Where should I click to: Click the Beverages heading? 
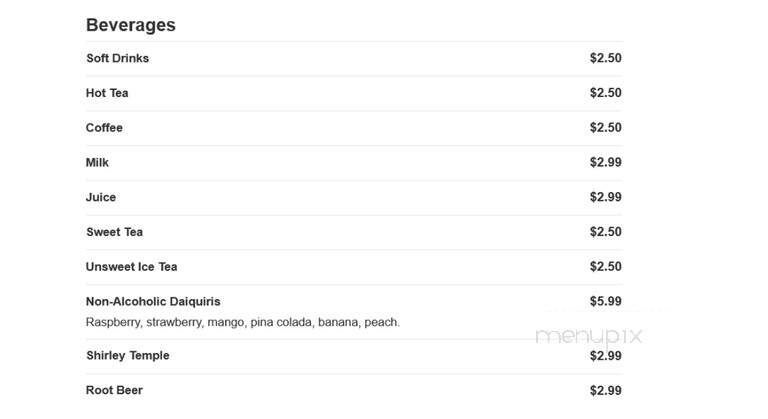pos(131,25)
